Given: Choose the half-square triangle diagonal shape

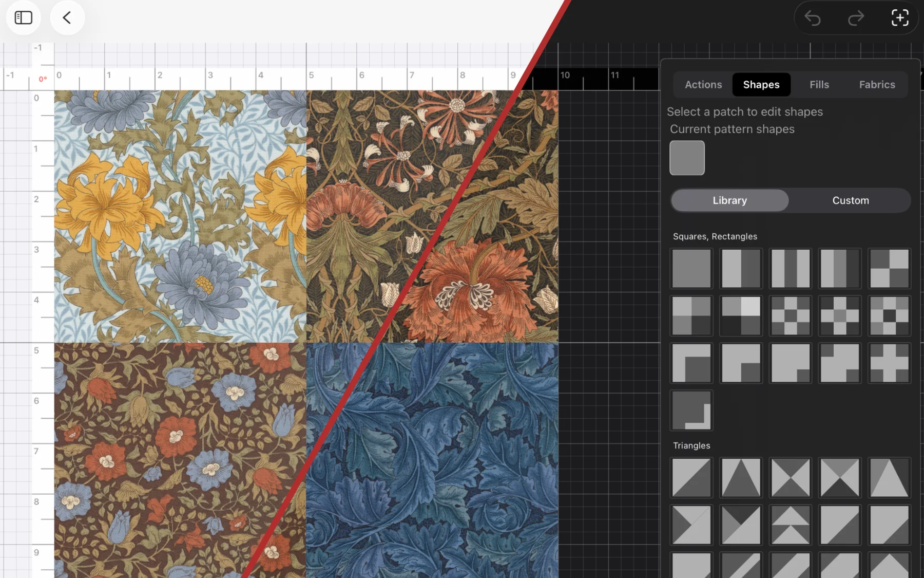Looking at the screenshot, I should pyautogui.click(x=691, y=478).
